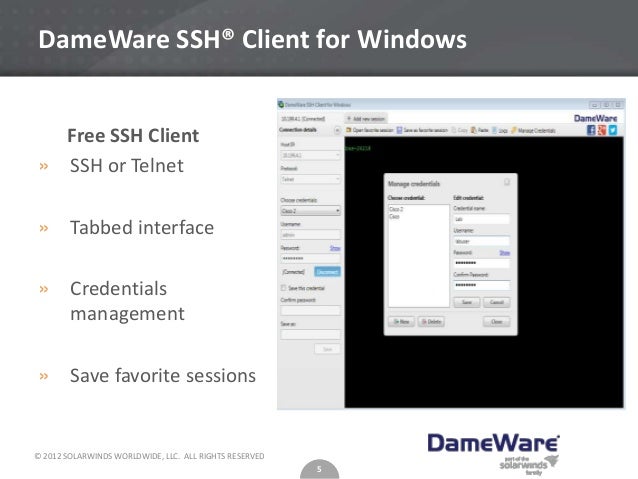Viewport: 638px width, 479px height.
Task: Click the Paste toolbar button
Action: tap(480, 130)
